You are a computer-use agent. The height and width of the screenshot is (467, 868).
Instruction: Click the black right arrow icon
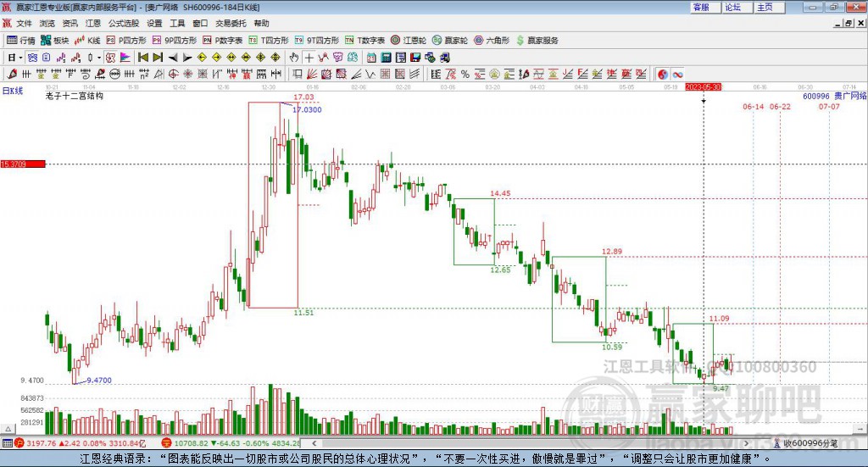tap(187, 58)
